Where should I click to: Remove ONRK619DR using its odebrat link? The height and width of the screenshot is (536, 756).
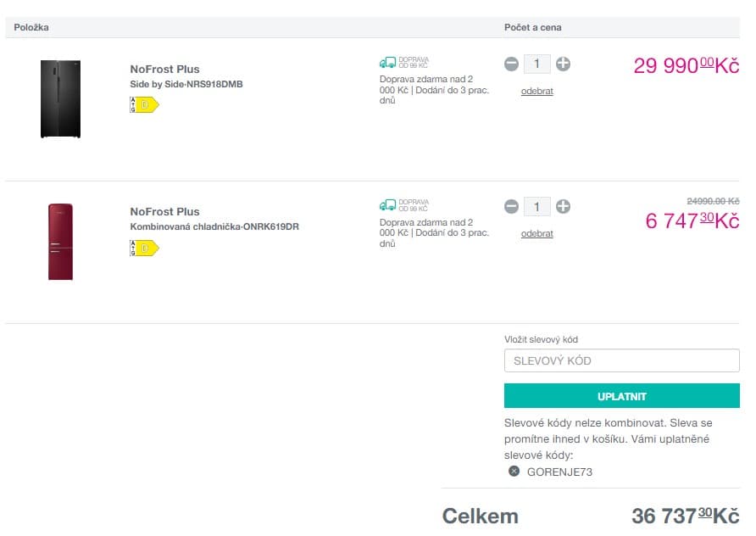536,233
